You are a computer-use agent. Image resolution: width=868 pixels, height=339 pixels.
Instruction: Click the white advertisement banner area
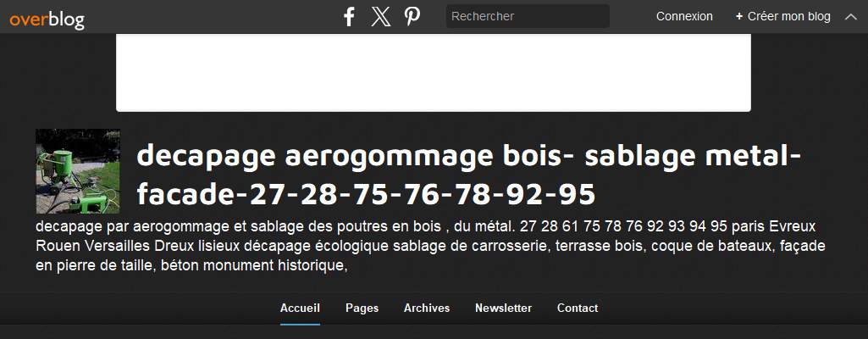coord(434,73)
